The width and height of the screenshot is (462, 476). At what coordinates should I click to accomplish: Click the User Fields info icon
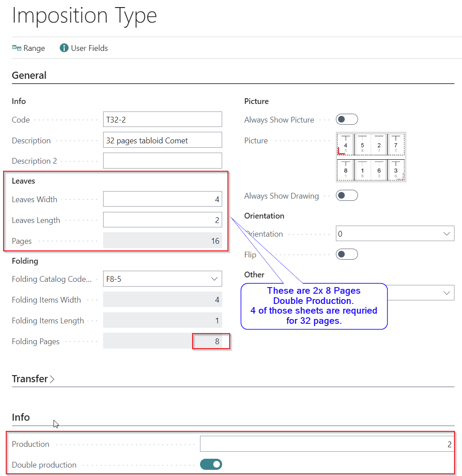(64, 48)
